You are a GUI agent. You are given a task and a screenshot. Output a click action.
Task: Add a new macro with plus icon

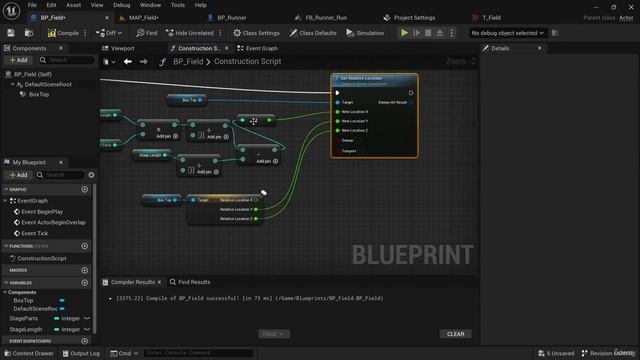click(x=84, y=270)
